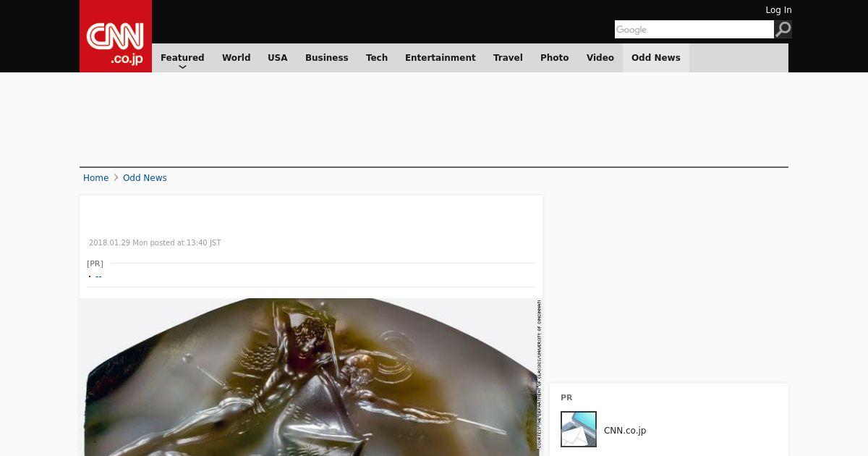Screen dimensions: 868x456
Task: Click the PR mail thumbnail icon
Action: click(579, 429)
